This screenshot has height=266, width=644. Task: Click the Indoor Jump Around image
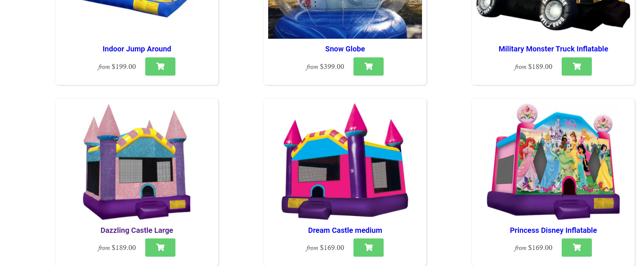tap(137, 9)
